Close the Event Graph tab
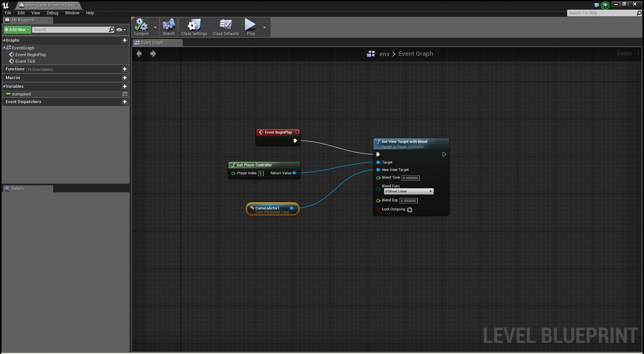Screen dimensions: 644x354 point(178,43)
